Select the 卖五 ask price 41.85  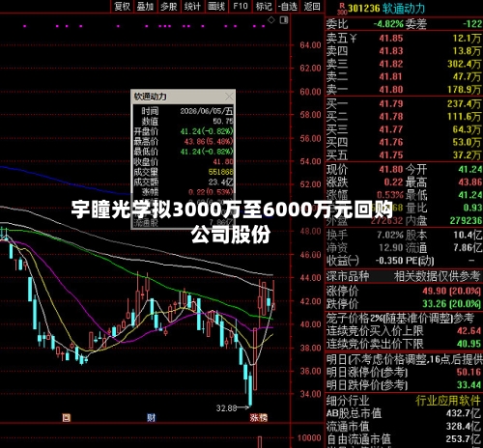point(391,39)
